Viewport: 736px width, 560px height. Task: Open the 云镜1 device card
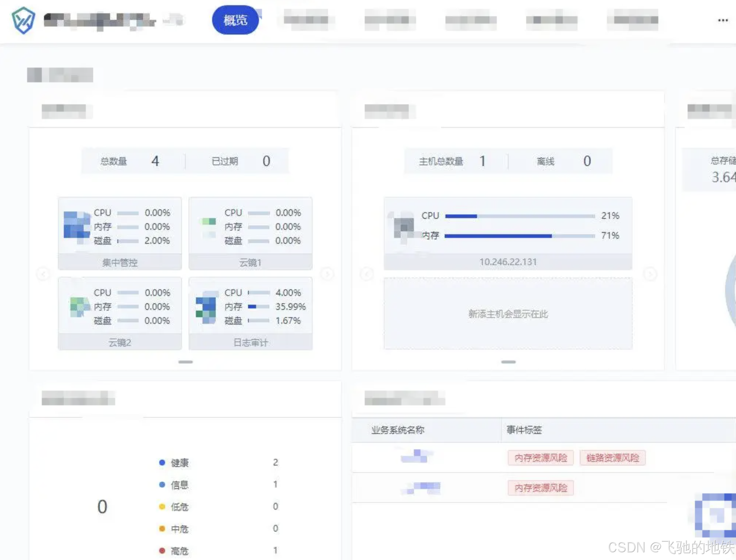[250, 262]
